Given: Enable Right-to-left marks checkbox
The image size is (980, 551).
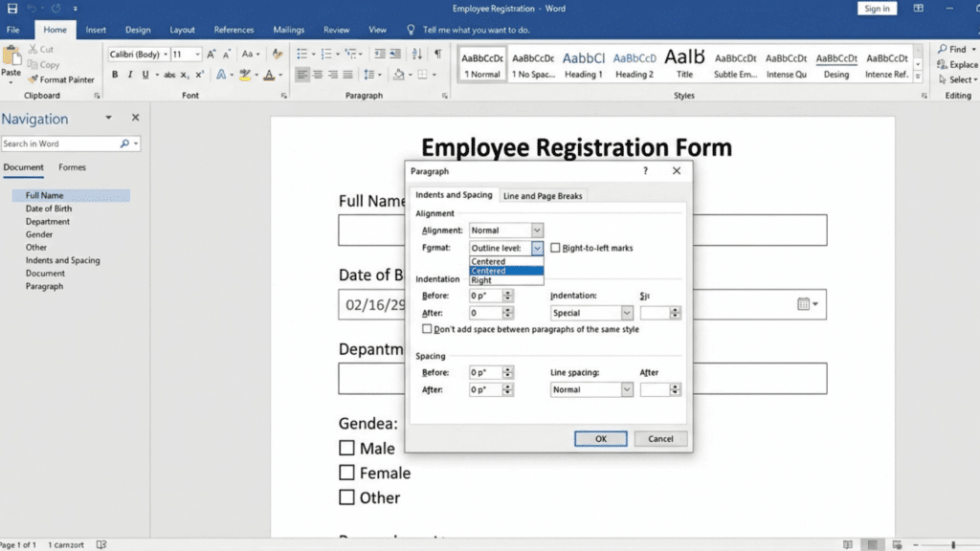Looking at the screenshot, I should coord(554,248).
